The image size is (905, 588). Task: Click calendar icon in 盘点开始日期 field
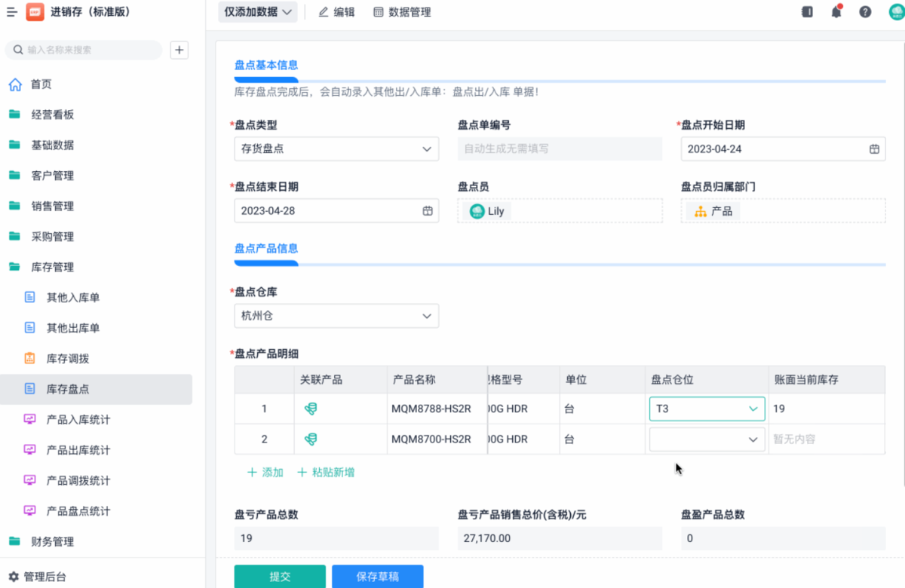[874, 149]
